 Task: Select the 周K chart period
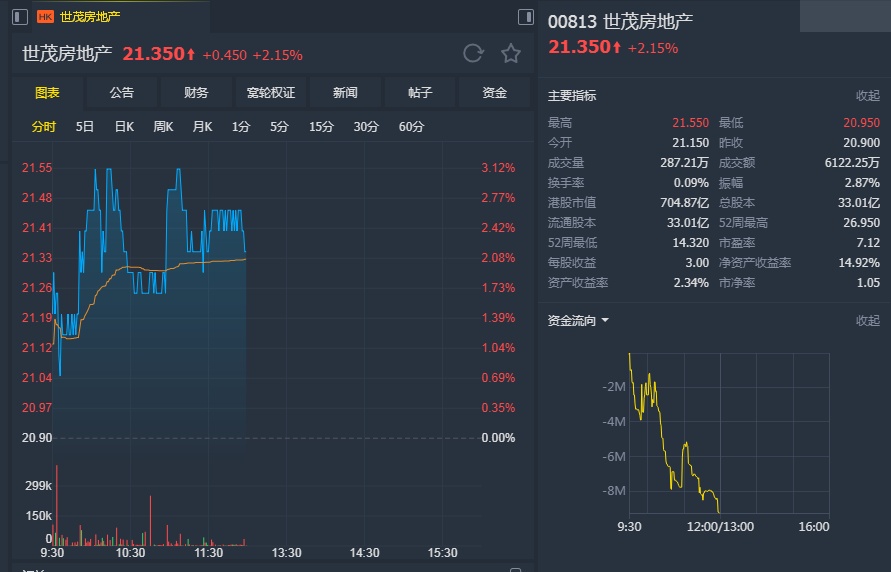[x=163, y=127]
